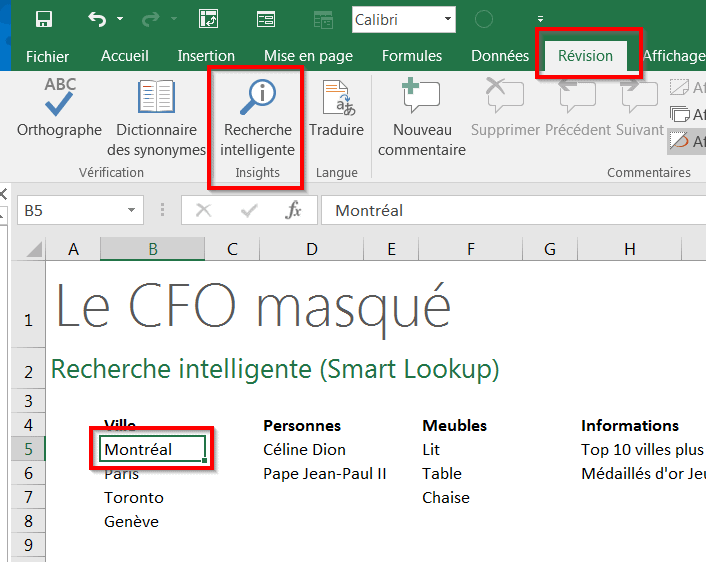Customize quick access toolbar dropdown
Viewport: 706px width, 562px height.
coord(540,19)
